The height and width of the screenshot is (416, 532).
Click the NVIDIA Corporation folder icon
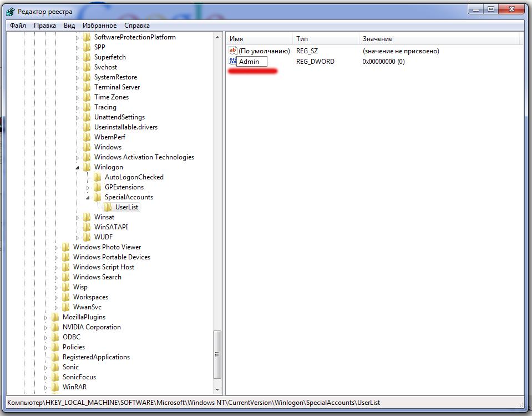pyautogui.click(x=55, y=327)
